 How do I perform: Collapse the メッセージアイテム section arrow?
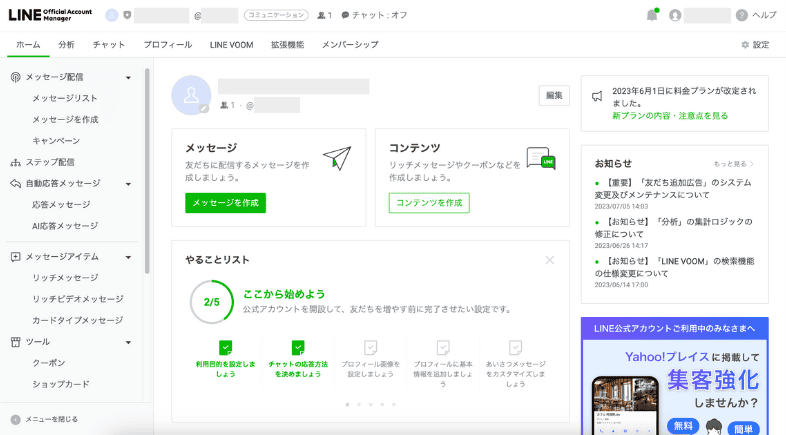pos(128,257)
